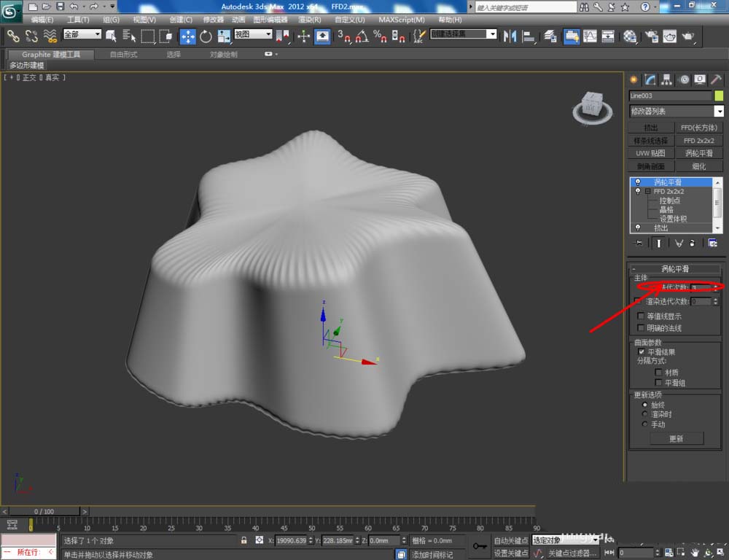Click Remove Modifier from Stack icon
The height and width of the screenshot is (560, 729).
point(692,243)
